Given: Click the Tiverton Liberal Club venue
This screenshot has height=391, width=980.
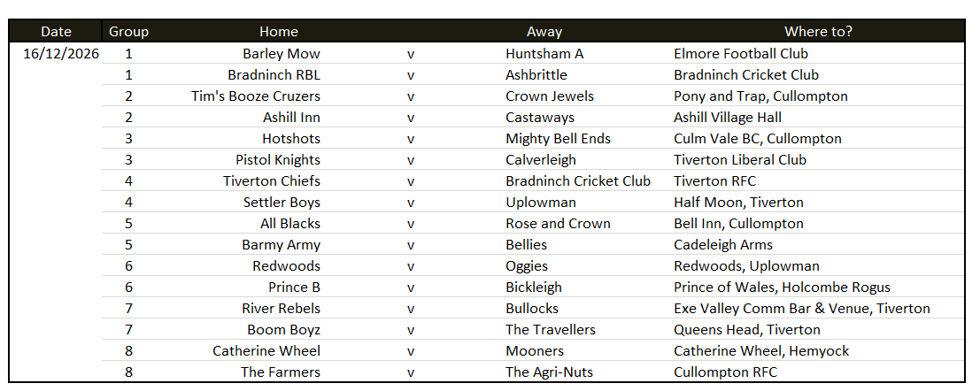Looking at the screenshot, I should [x=740, y=160].
